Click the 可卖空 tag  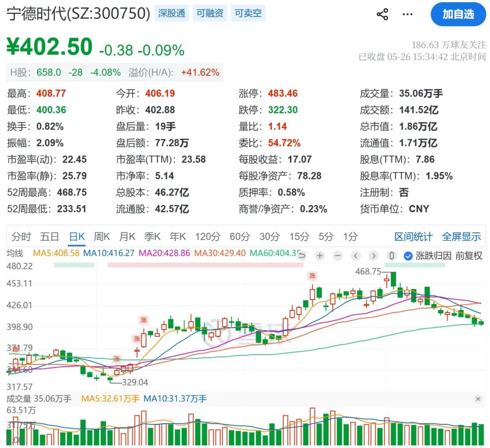click(x=248, y=13)
